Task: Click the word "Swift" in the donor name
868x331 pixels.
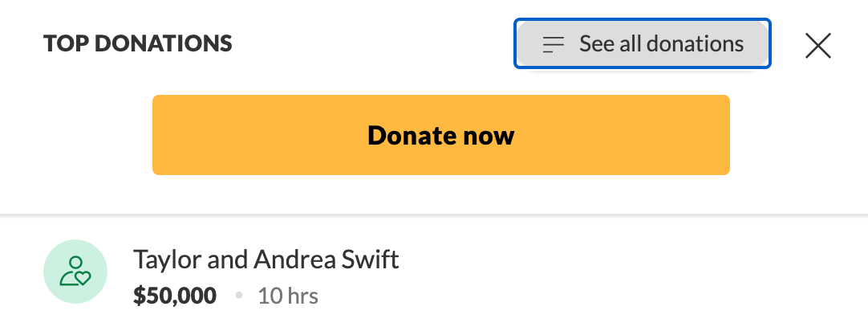Action: click(367, 259)
